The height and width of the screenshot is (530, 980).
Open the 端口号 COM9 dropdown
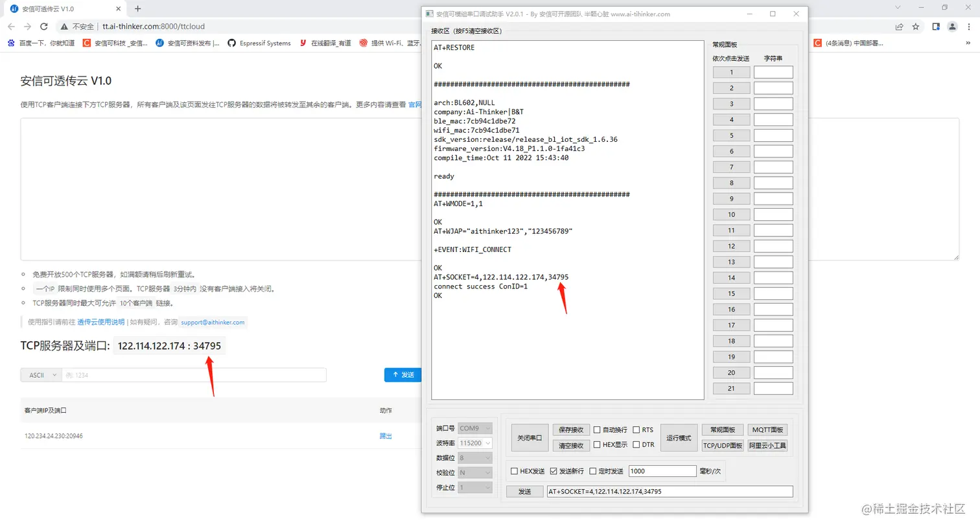[x=475, y=428]
